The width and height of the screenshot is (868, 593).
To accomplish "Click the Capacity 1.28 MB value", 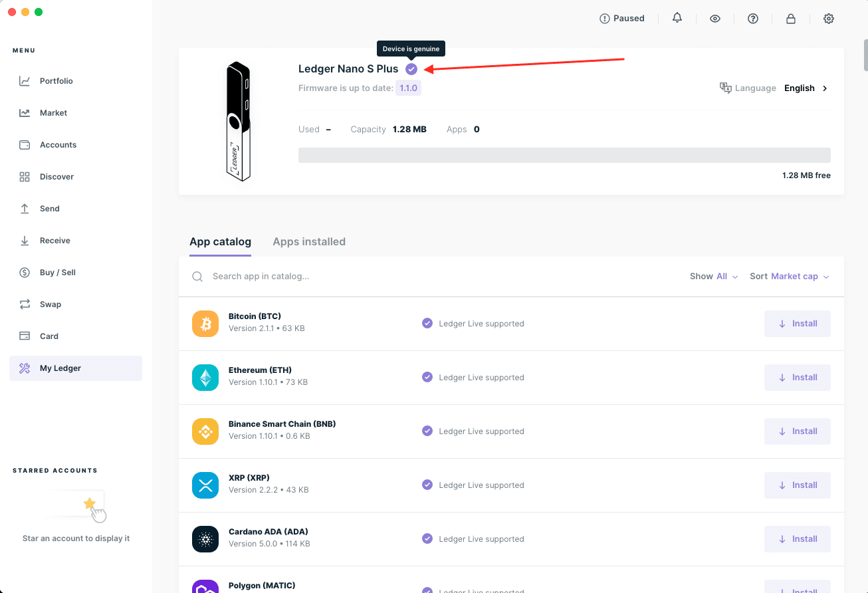I will (409, 130).
